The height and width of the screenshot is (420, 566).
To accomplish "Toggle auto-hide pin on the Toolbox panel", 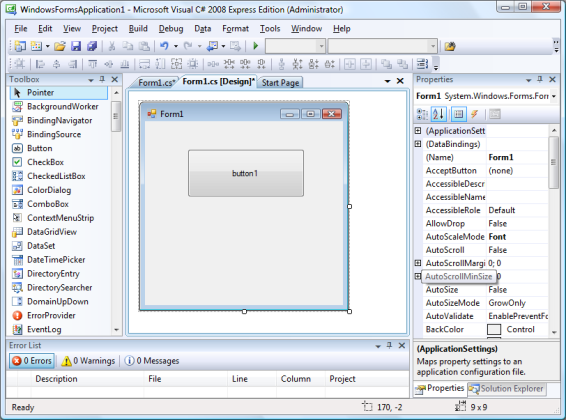I will pos(103,79).
